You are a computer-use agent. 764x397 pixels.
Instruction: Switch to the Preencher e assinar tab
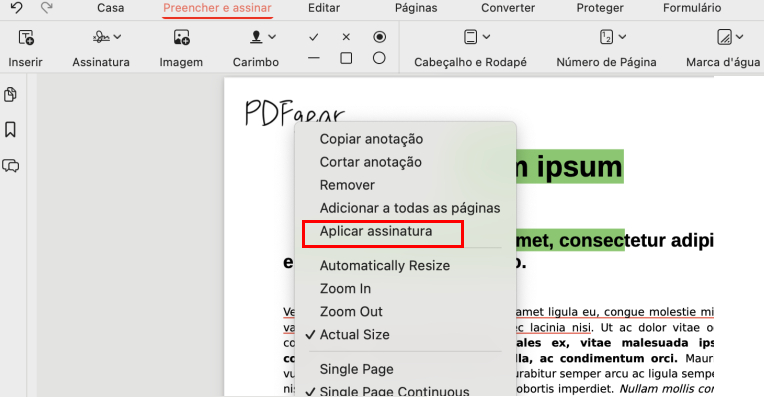click(x=217, y=8)
